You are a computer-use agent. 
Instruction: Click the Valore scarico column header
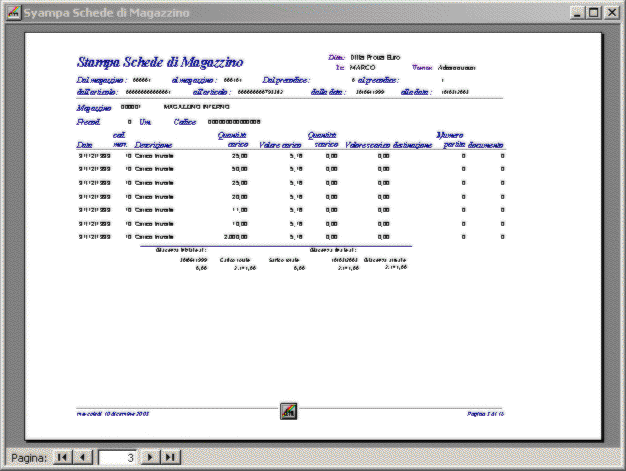(x=367, y=145)
